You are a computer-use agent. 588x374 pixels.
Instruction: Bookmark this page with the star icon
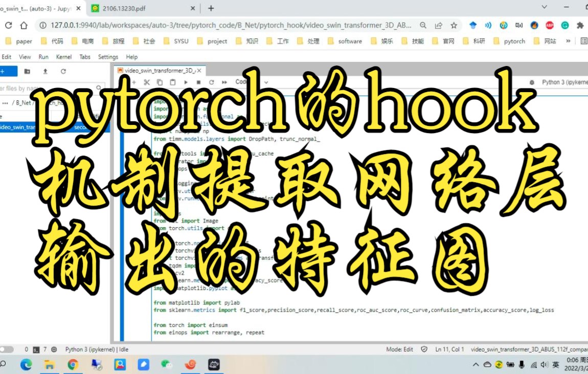tap(454, 25)
